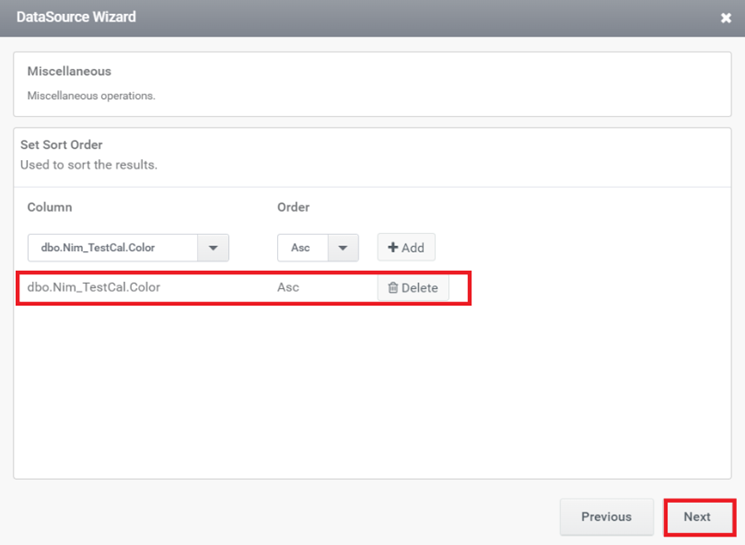Viewport: 745px width, 545px height.
Task: Click the DataSource Wizard title text
Action: point(76,17)
